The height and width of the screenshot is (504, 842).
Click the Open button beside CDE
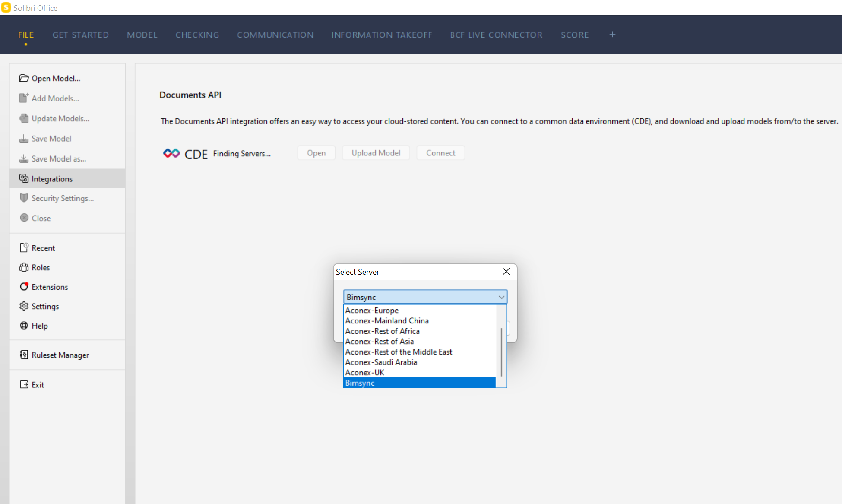tap(317, 153)
